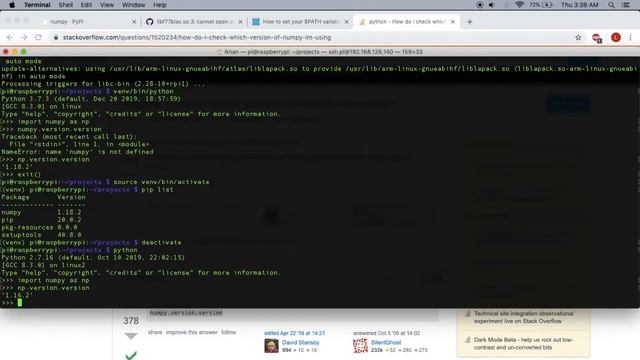Image resolution: width=640 pixels, height=360 pixels.
Task: Click the numpy.version.version code block
Action: pos(186,313)
